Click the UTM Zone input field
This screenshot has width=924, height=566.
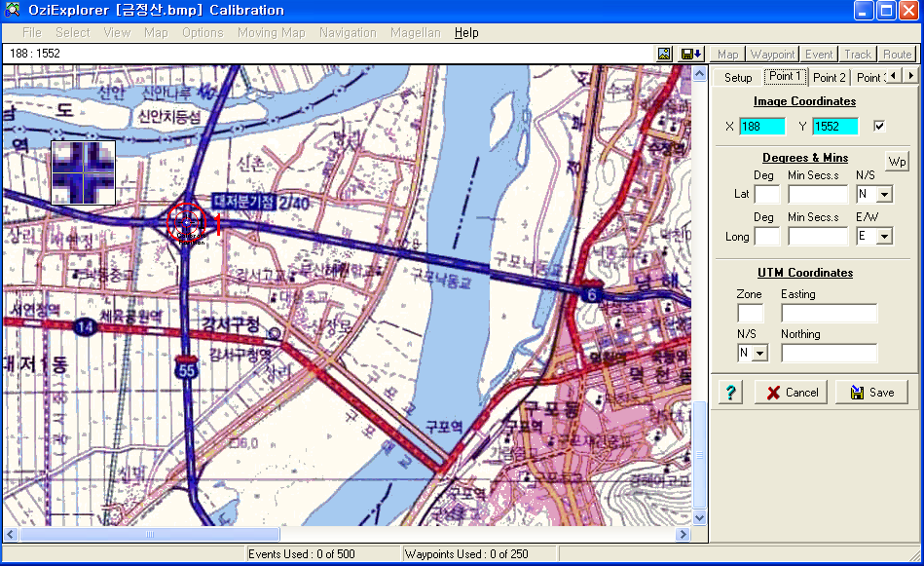click(750, 313)
